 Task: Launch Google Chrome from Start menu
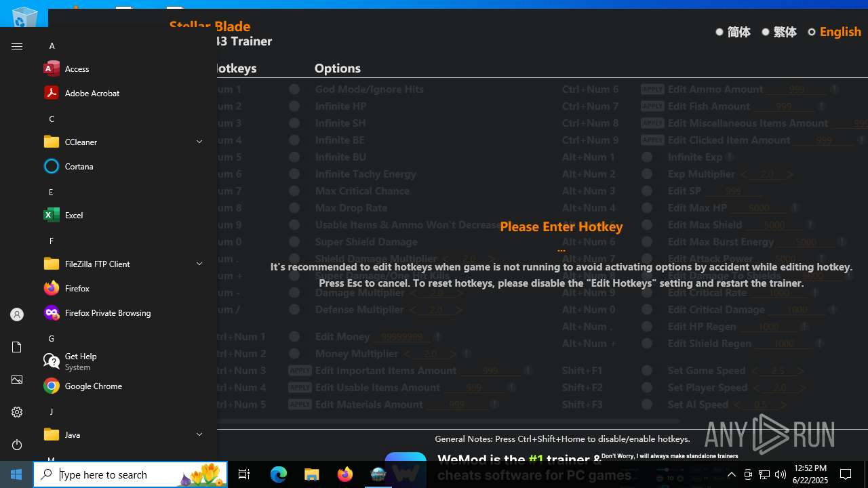click(x=123, y=386)
